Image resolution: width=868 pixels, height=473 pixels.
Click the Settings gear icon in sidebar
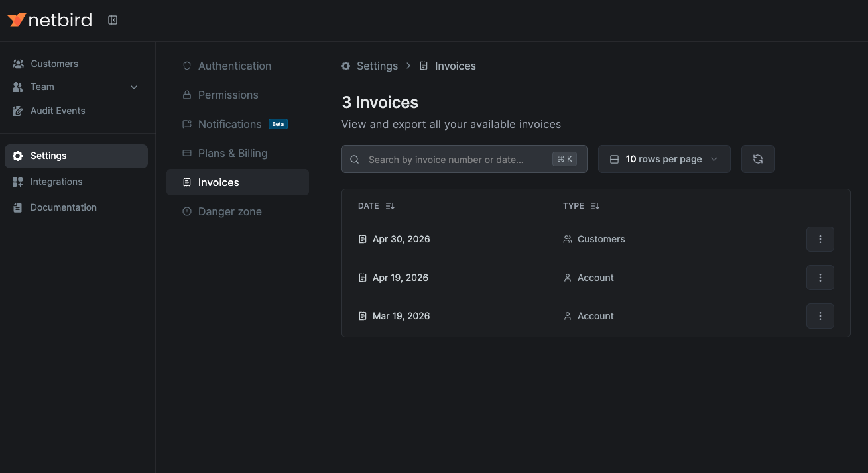coord(18,156)
